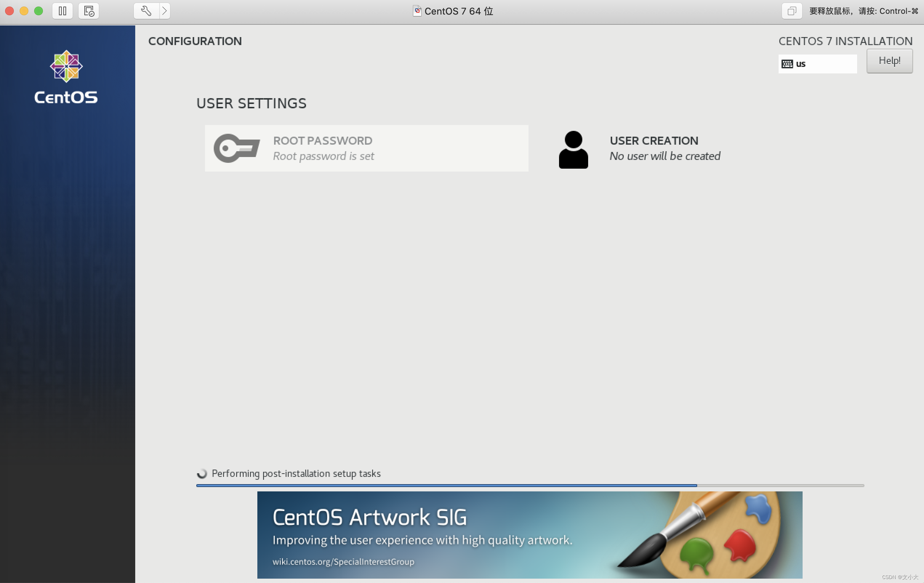
Task: Open the snapshot manager icon
Action: 89,11
